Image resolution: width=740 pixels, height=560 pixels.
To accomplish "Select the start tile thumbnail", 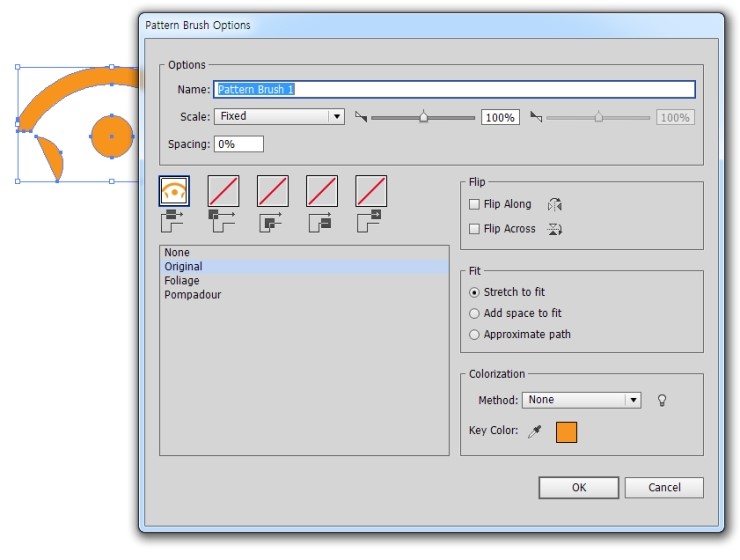I will pyautogui.click(x=322, y=191).
